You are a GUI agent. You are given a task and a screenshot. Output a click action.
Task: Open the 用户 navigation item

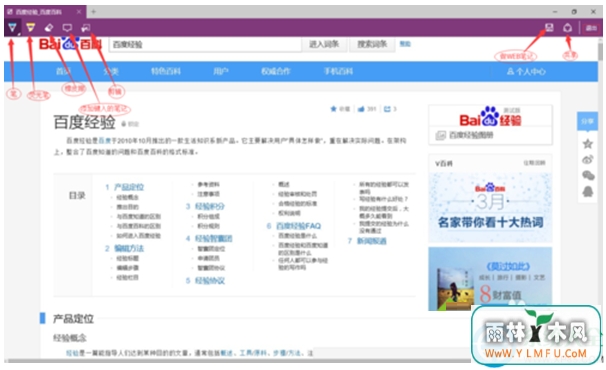221,72
